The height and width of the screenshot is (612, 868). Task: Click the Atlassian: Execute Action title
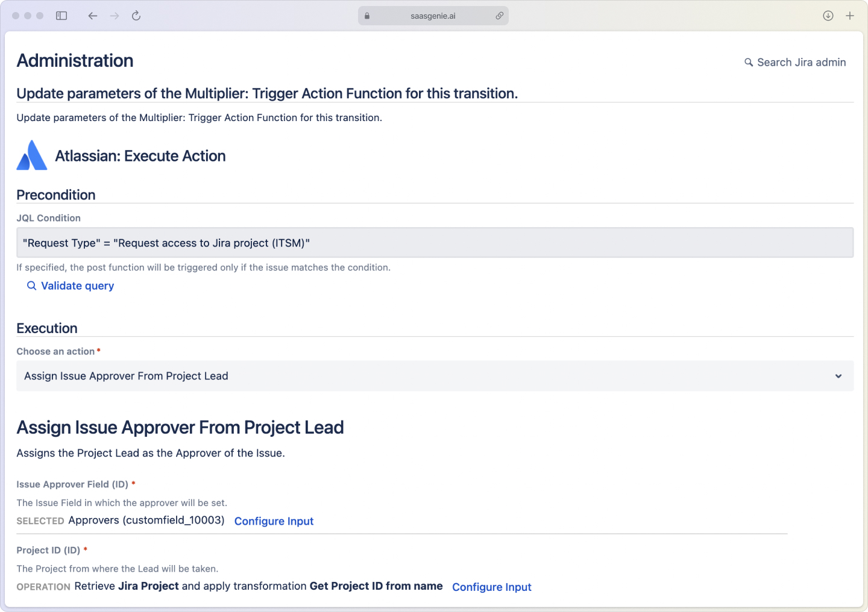140,156
